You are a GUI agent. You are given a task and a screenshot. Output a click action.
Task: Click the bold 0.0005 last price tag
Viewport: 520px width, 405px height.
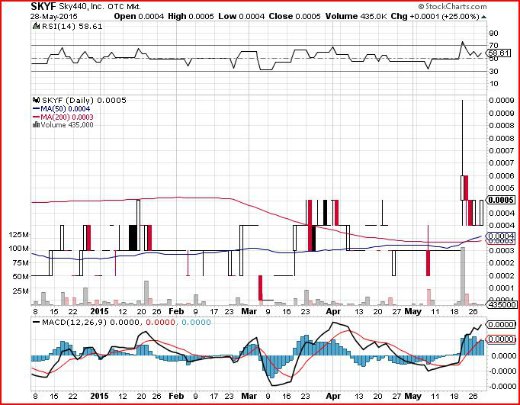tap(500, 200)
